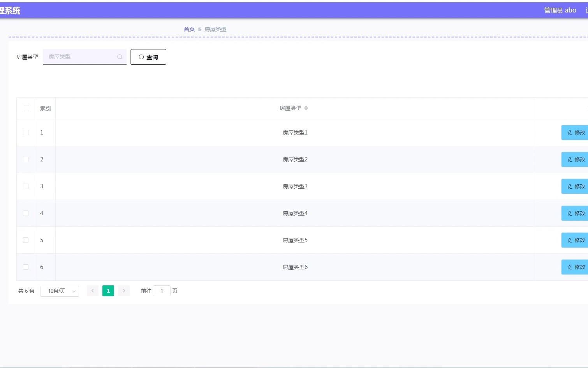Click 修改 button for 房屋类型3 row
Image resolution: width=588 pixels, height=368 pixels.
pos(575,186)
